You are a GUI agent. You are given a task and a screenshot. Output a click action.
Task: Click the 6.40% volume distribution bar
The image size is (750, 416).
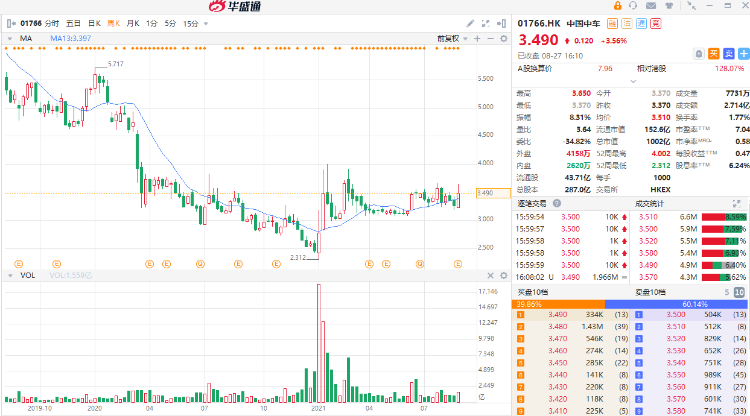click(724, 265)
